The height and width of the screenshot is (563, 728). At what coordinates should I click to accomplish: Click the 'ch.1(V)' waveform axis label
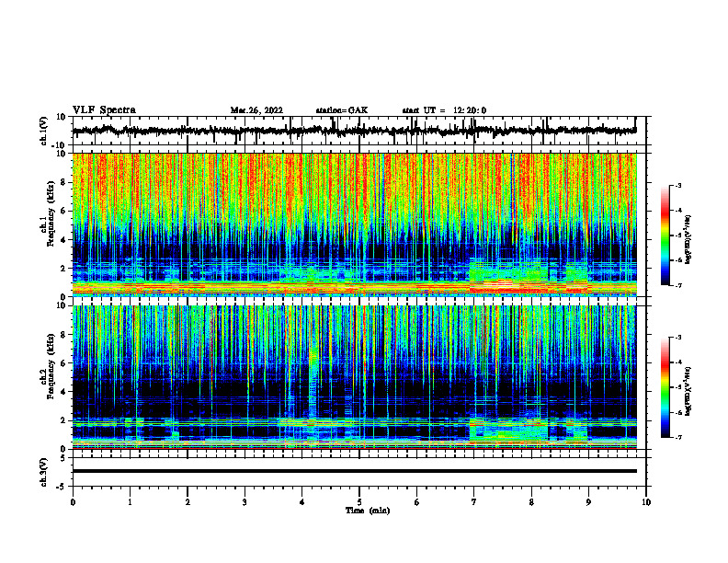click(44, 131)
